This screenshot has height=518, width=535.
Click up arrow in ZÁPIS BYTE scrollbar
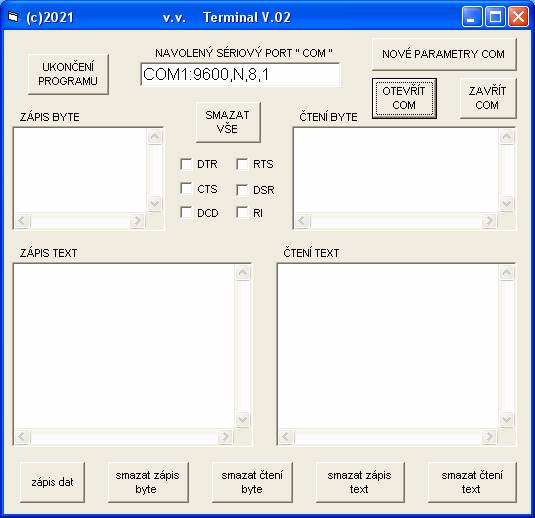pos(155,136)
